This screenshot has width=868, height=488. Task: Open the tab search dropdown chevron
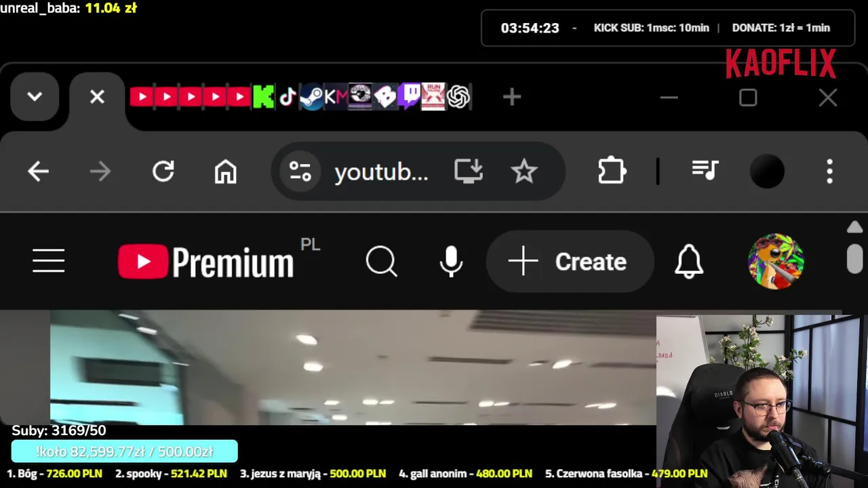[35, 97]
